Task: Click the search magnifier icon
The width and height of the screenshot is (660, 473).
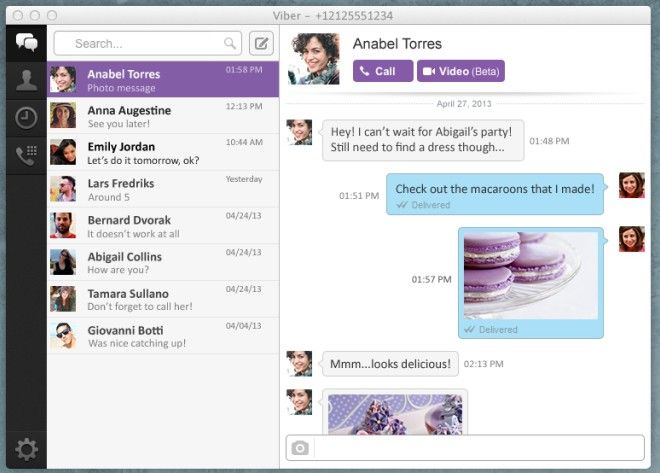Action: click(x=230, y=44)
